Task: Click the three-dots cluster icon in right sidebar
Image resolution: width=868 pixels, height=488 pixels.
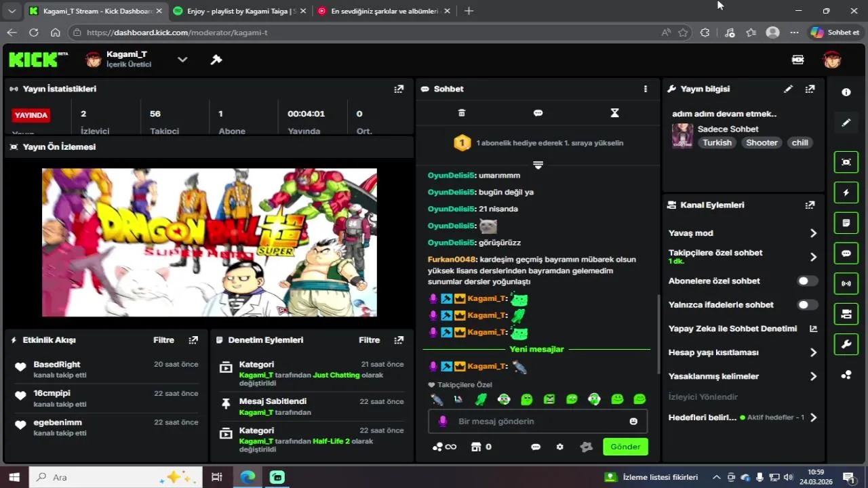Action: click(846, 374)
